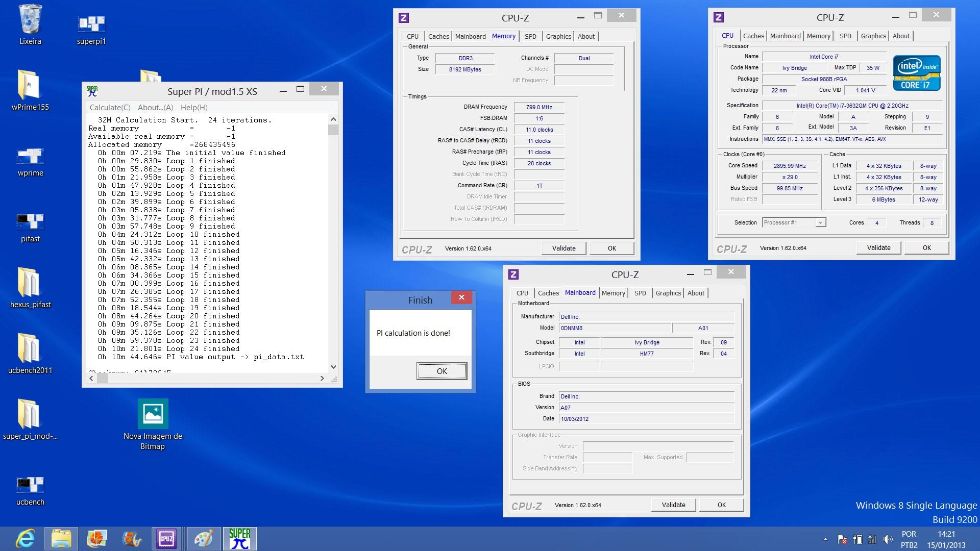Image resolution: width=980 pixels, height=551 pixels.
Task: Click the Level 3 cache 6 MBytes value
Action: click(884, 199)
